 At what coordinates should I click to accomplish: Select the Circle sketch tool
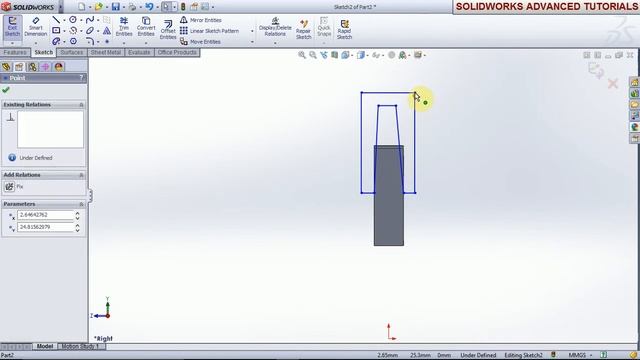(x=73, y=20)
